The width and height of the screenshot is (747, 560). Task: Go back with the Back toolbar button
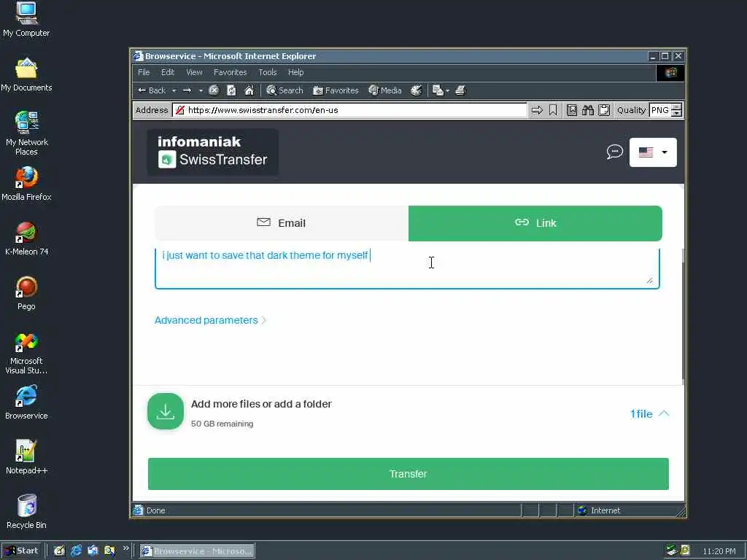click(x=151, y=90)
